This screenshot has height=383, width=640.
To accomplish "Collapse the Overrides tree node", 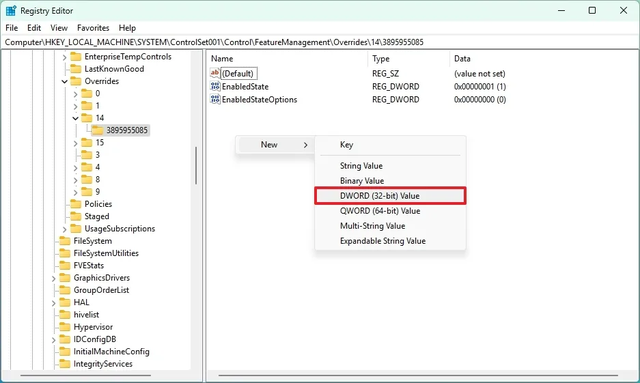I will pyautogui.click(x=64, y=82).
